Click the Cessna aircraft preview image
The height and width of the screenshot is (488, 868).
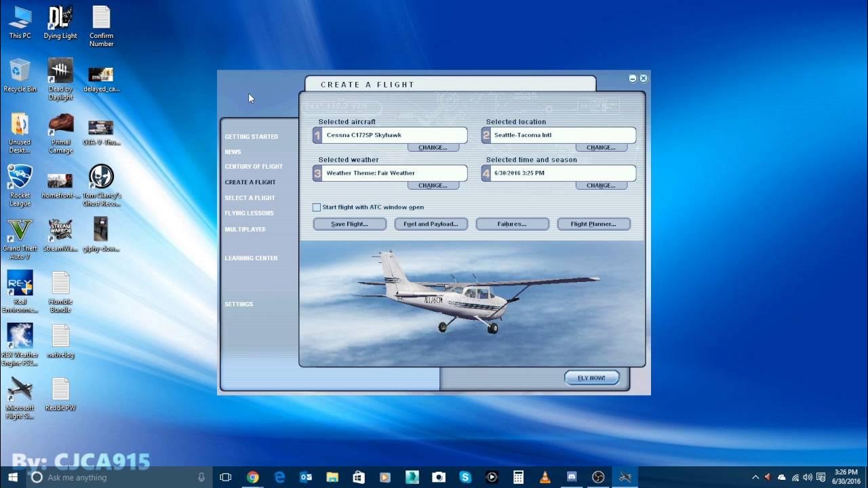click(472, 303)
